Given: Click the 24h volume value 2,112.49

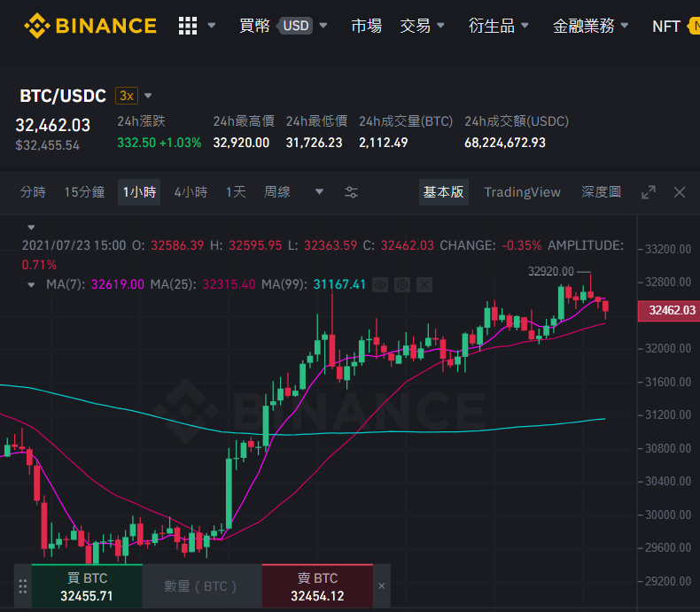Looking at the screenshot, I should [383, 143].
